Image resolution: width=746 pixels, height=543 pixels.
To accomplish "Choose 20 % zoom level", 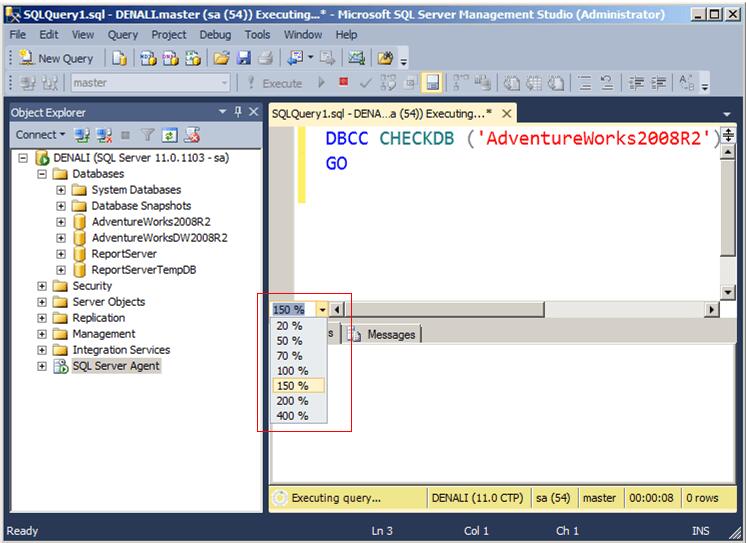I will click(299, 326).
